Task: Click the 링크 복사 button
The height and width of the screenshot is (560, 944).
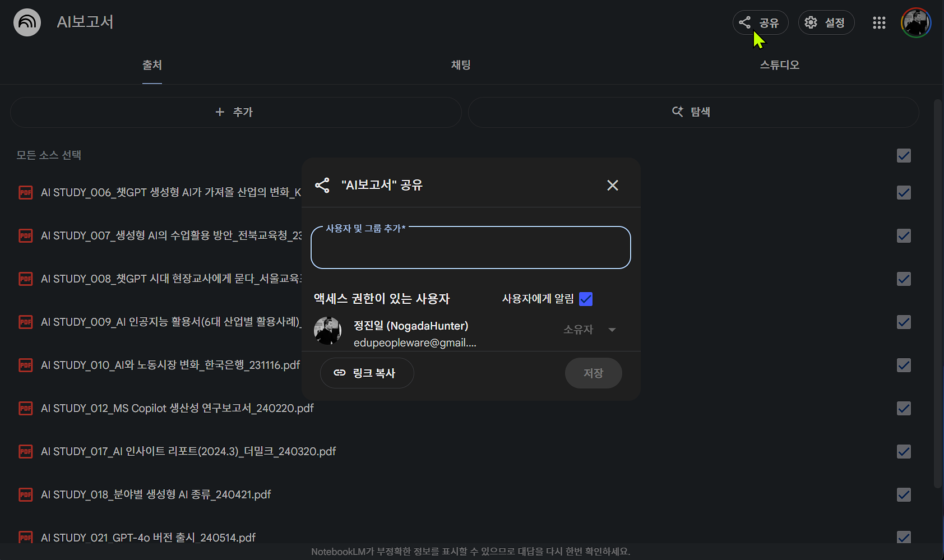Action: [367, 373]
